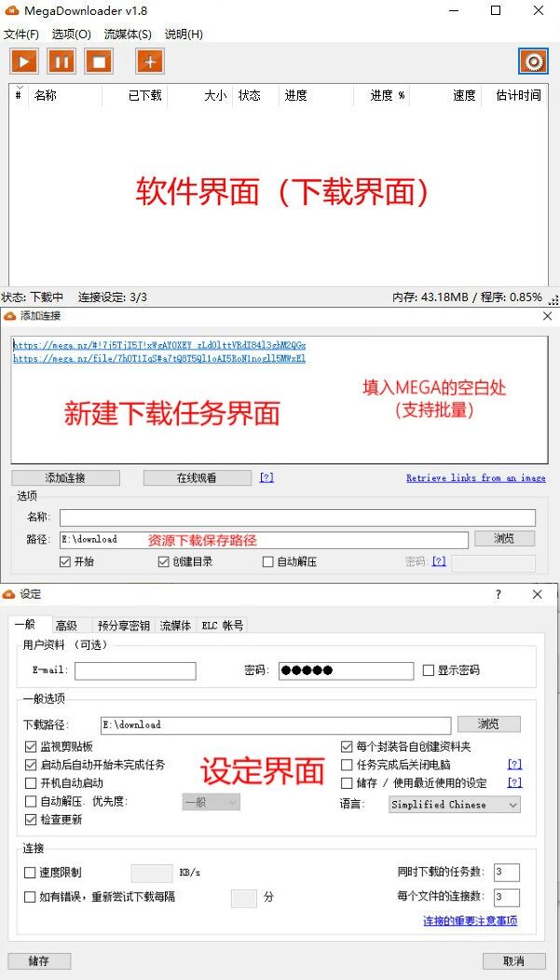Click the [?] help icon next to 在线观看
560x980 pixels.
266,477
